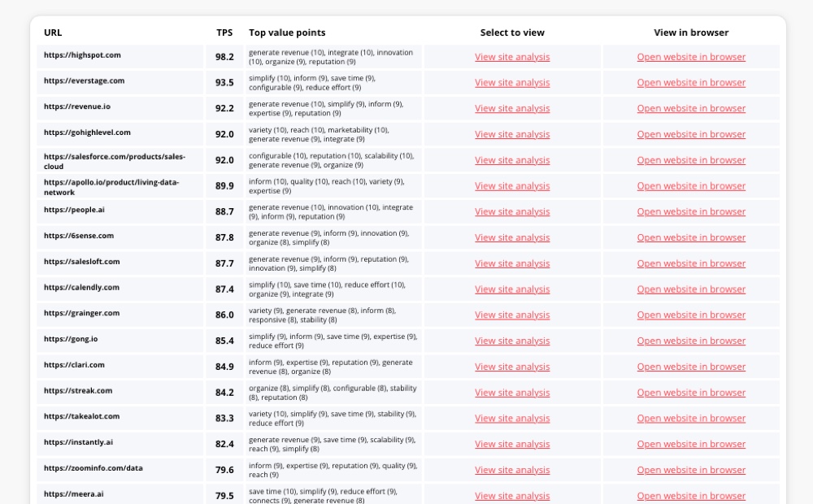View site analysis for streak.com

512,393
